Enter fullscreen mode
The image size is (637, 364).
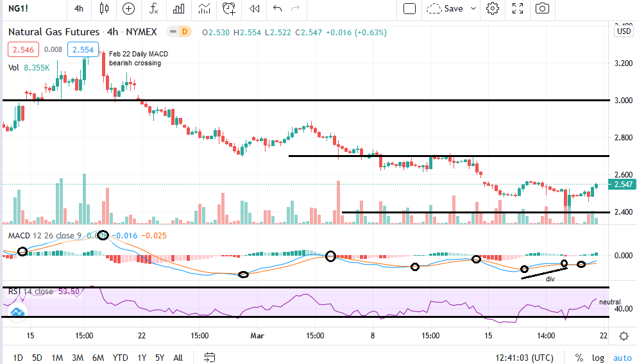point(518,8)
